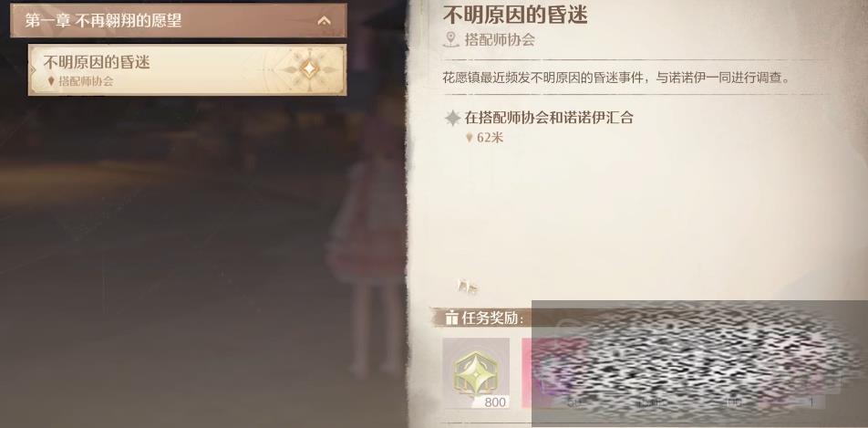Click the gift box icon by 任务奖励

[451, 318]
